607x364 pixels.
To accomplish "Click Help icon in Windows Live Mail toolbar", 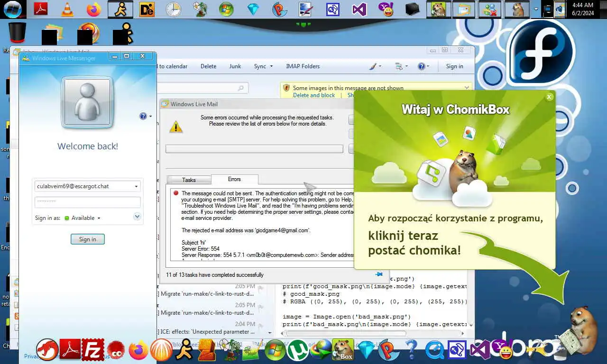I will click(421, 66).
